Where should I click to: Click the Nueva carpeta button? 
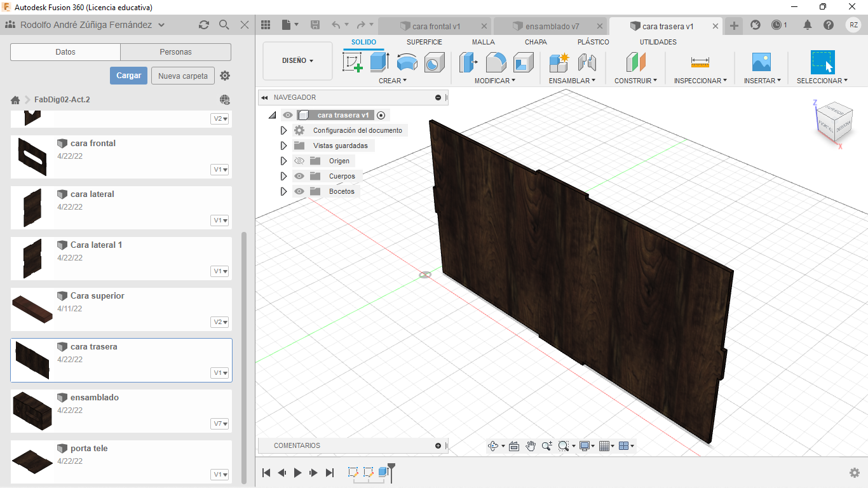[182, 76]
